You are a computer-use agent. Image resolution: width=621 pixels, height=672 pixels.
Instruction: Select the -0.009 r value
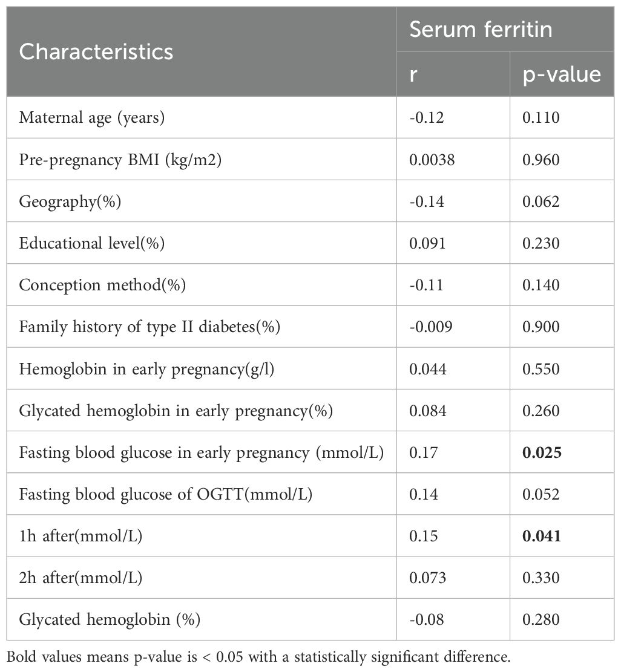(x=429, y=327)
